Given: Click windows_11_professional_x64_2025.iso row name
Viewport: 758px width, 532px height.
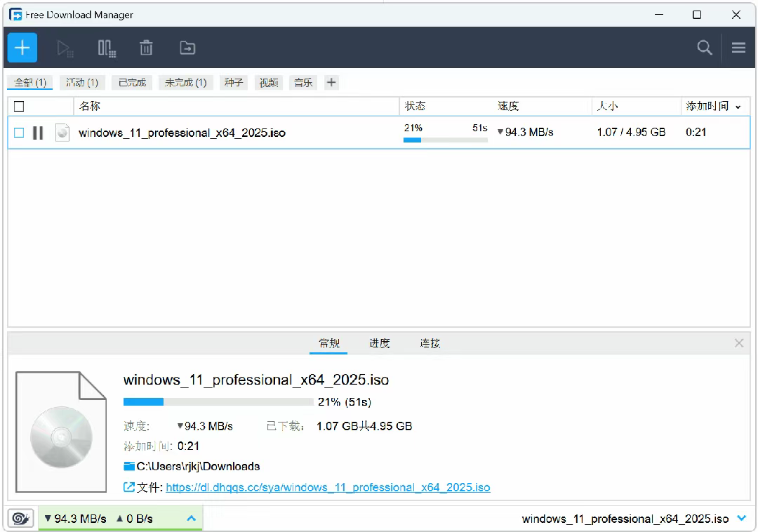Looking at the screenshot, I should pos(182,133).
